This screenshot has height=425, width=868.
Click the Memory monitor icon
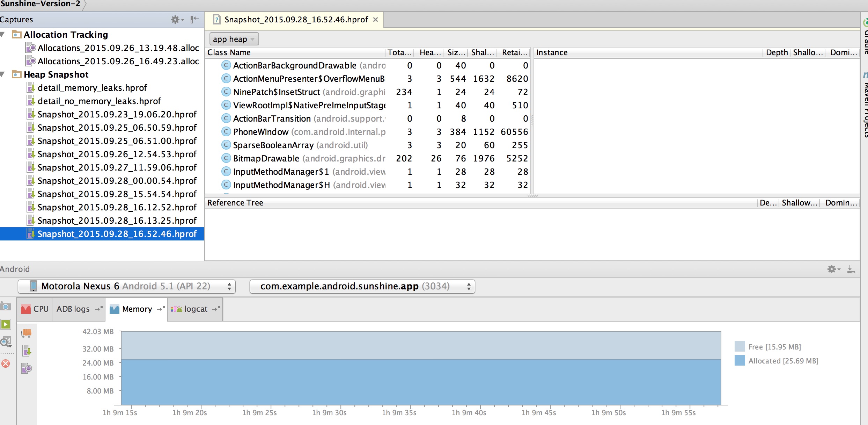tap(114, 309)
